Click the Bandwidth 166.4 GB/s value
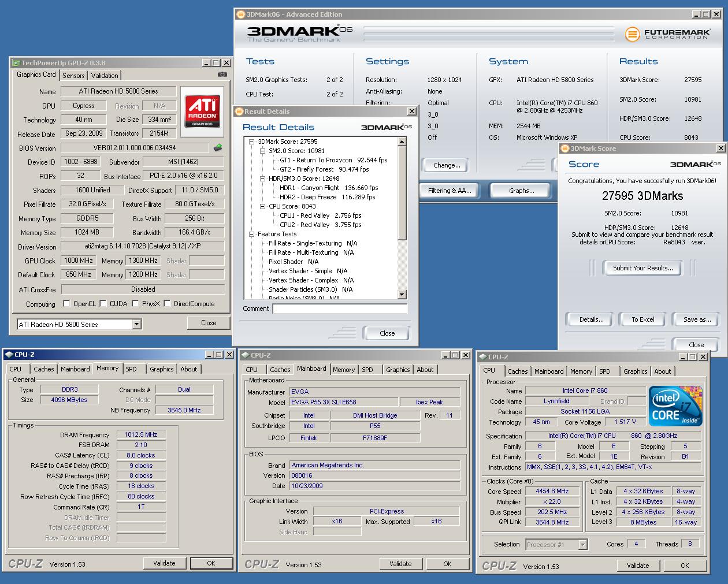Screen dimensions: 728x584 pos(195,232)
